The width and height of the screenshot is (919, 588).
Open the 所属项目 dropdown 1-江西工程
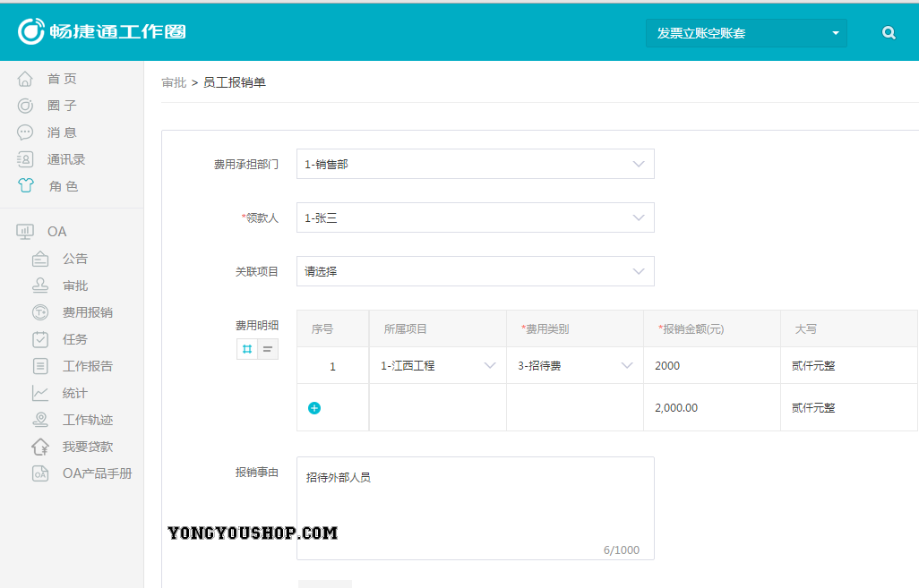coord(438,365)
